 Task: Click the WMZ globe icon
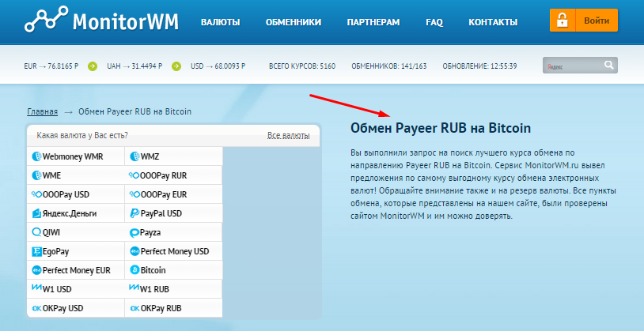(x=134, y=156)
